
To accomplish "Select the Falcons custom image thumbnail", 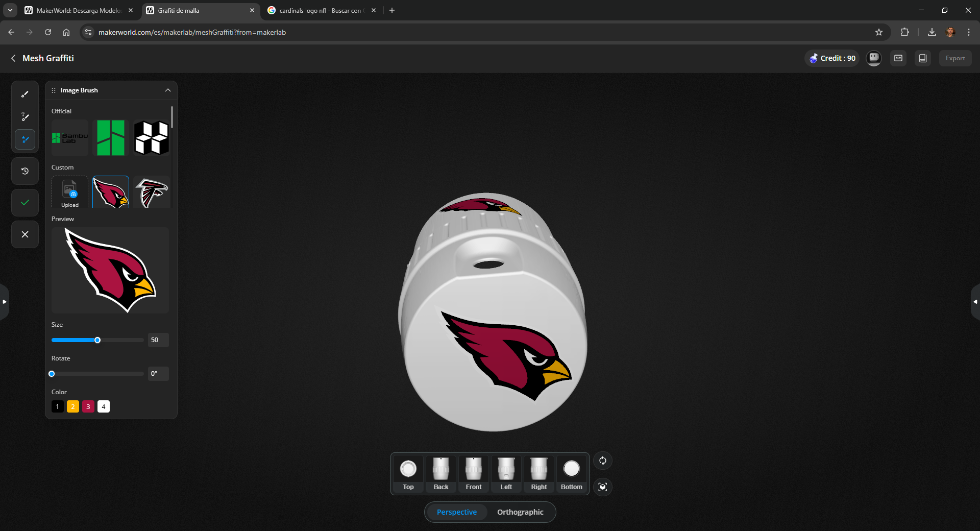I will pos(152,192).
